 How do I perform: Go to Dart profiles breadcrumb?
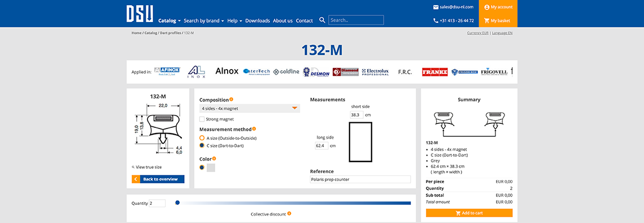point(171,33)
